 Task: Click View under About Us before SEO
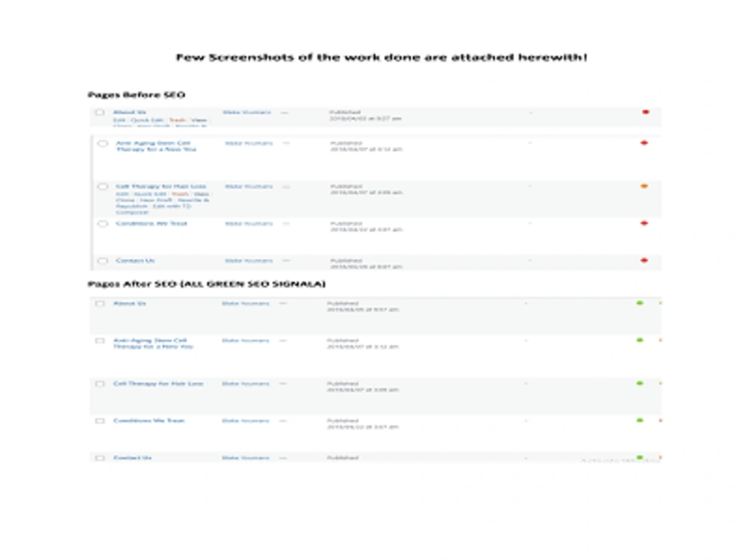tap(199, 120)
